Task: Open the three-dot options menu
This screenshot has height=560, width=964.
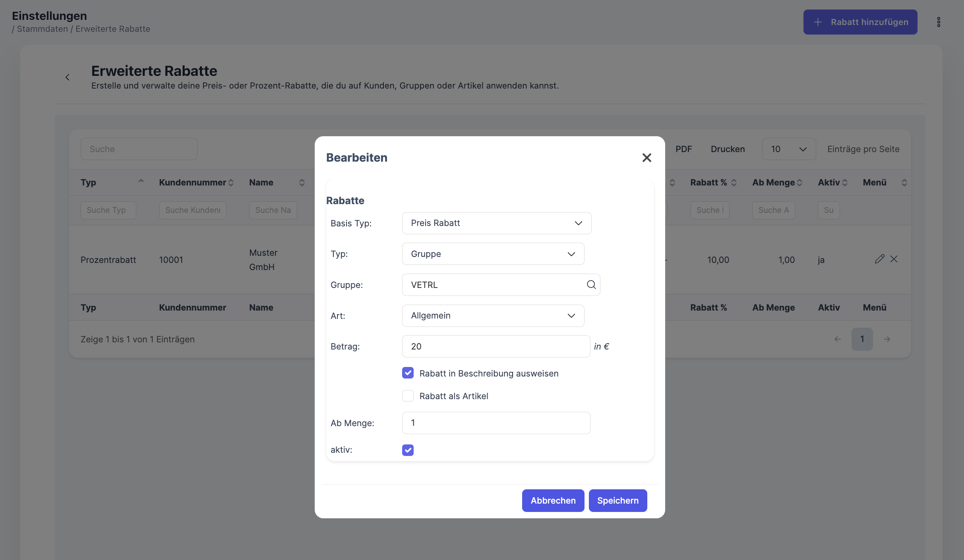Action: 939,22
